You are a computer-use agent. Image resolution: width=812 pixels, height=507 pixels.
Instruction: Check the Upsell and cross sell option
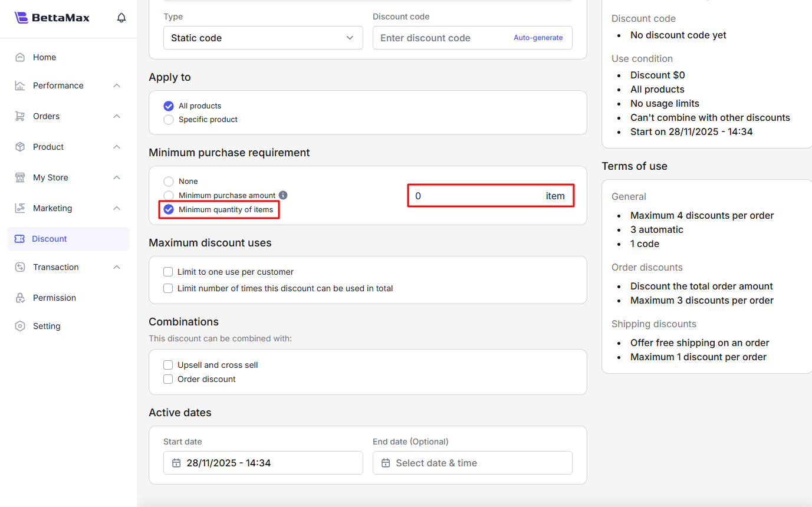168,365
